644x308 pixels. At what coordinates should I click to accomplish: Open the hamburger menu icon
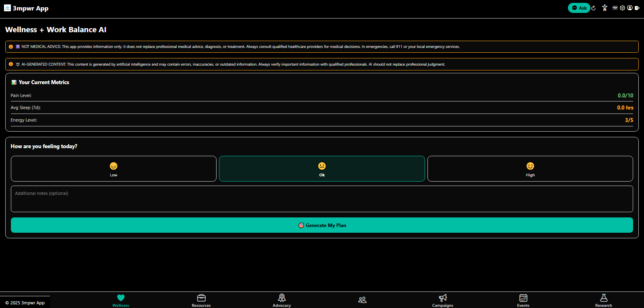point(615,8)
